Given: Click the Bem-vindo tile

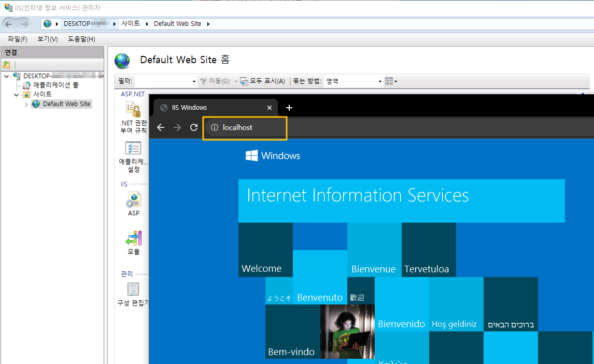Looking at the screenshot, I should tap(292, 331).
